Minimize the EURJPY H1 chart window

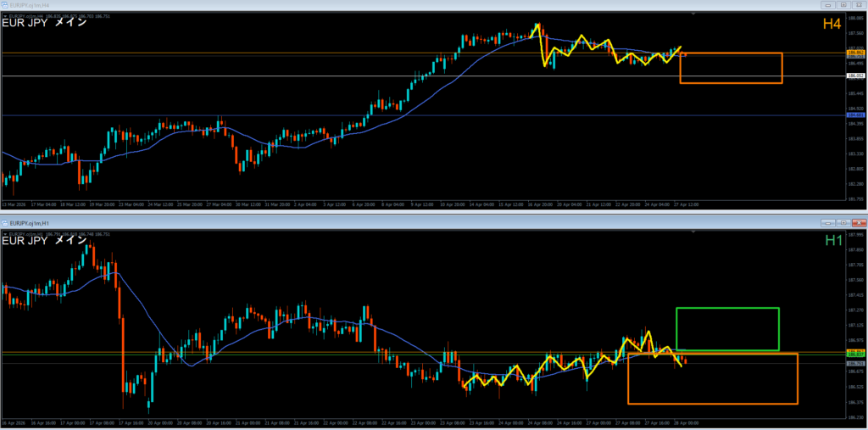[829, 223]
